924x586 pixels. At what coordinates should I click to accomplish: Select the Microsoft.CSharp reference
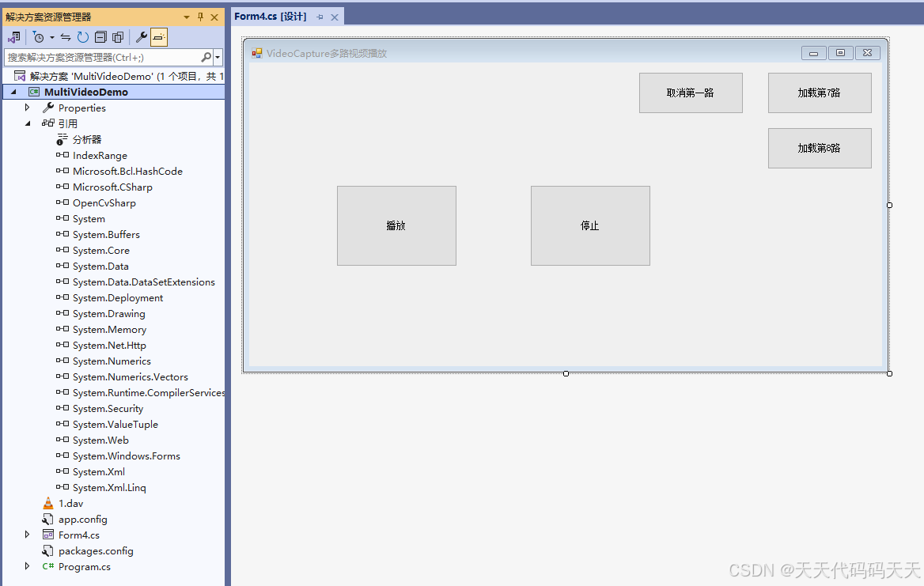coord(112,187)
